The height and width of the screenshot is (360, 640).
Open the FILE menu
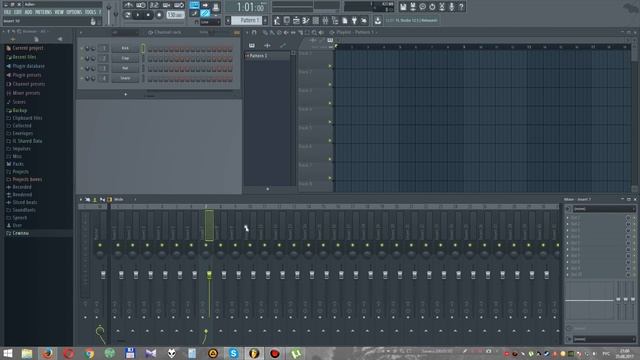tap(7, 12)
